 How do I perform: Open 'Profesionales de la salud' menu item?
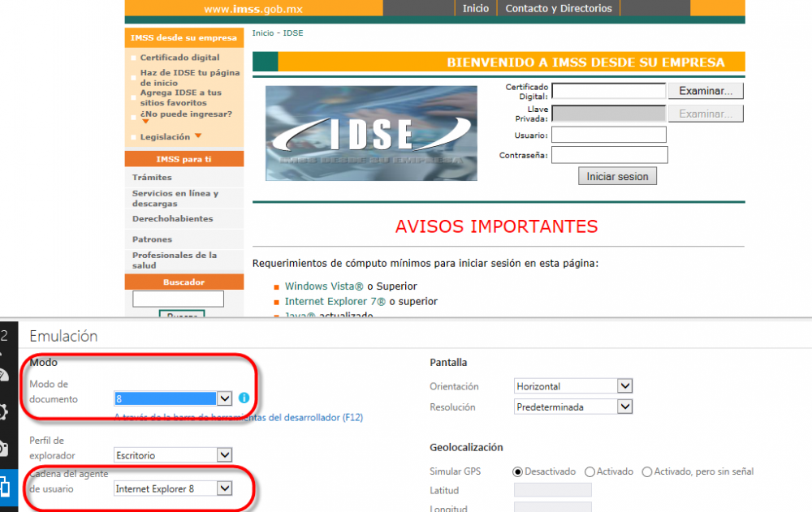click(x=175, y=260)
